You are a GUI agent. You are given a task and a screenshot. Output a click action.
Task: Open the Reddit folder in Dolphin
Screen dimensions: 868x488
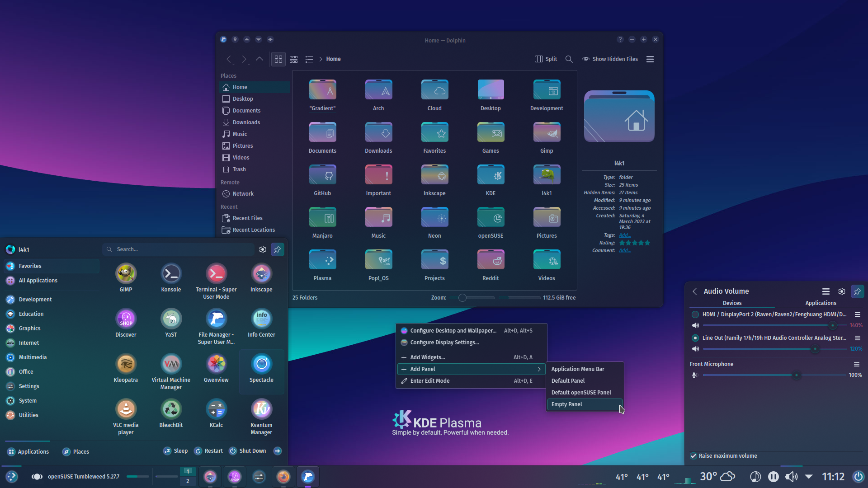pyautogui.click(x=491, y=265)
